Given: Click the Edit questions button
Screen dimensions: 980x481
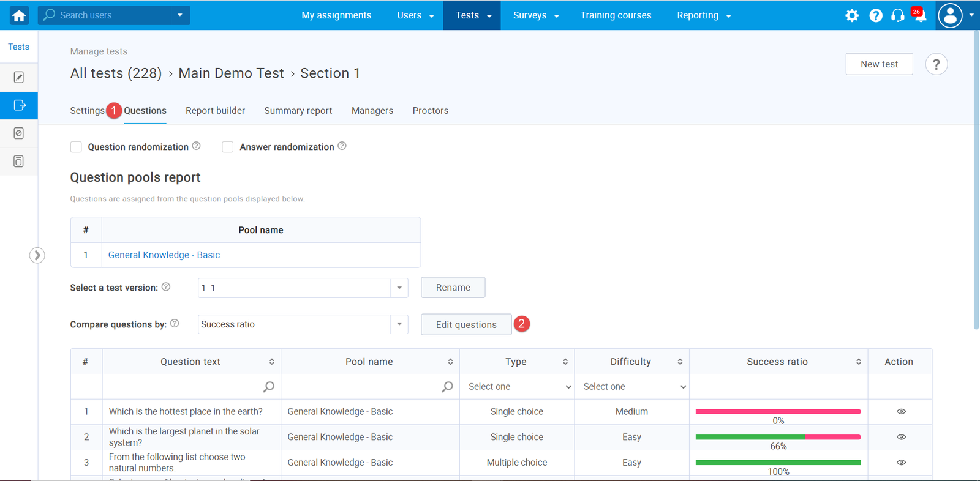Looking at the screenshot, I should point(466,324).
